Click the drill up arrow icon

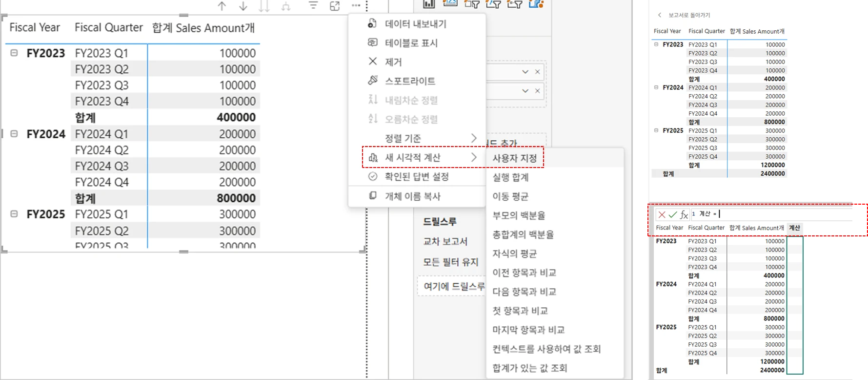click(222, 6)
